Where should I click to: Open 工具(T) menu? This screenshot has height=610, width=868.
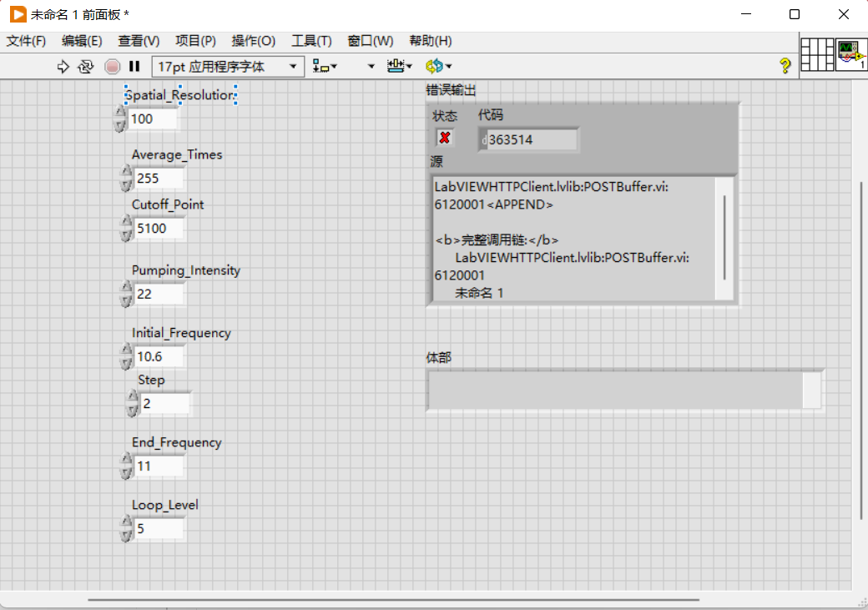(311, 41)
